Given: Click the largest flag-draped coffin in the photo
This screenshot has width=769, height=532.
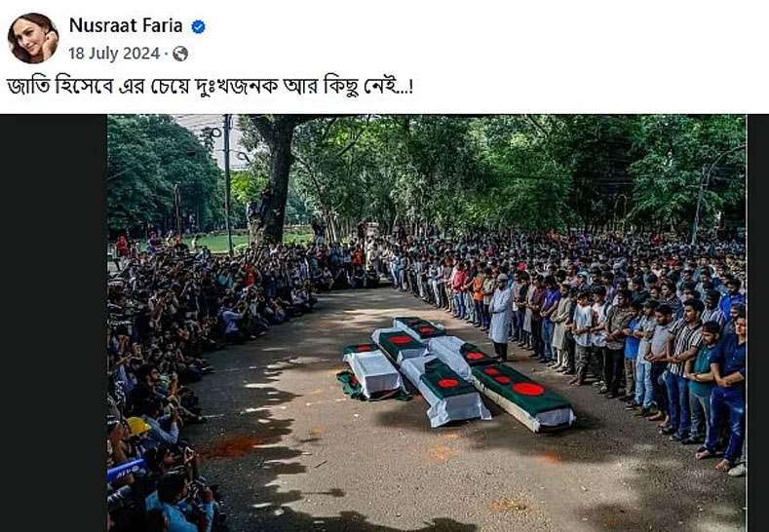Looking at the screenshot, I should point(522,396).
